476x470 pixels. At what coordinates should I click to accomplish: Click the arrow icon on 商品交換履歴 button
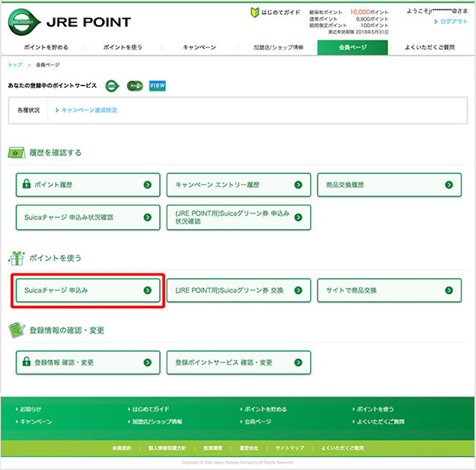(449, 185)
